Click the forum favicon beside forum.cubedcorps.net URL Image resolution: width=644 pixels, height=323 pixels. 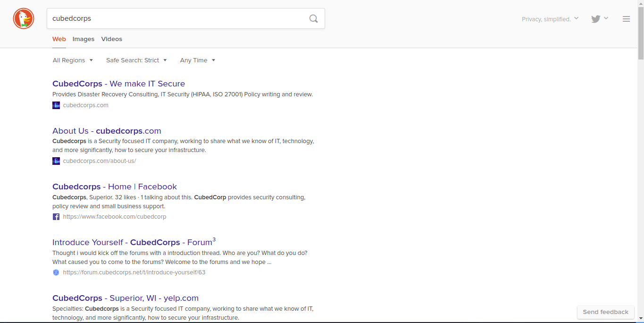(x=56, y=272)
